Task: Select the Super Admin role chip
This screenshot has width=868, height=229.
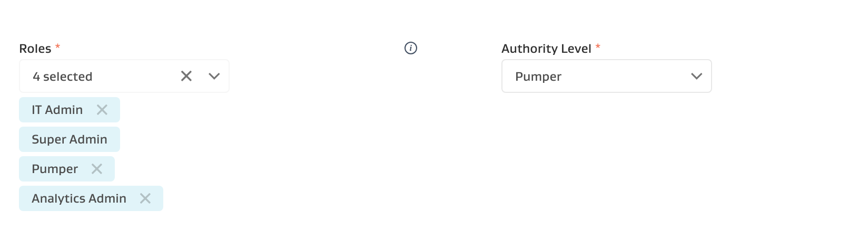Action: [70, 139]
